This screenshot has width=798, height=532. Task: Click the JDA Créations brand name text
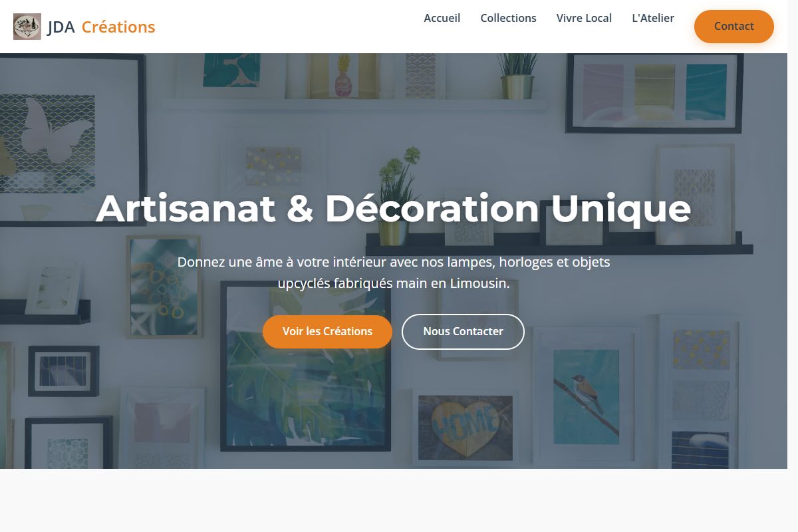101,27
